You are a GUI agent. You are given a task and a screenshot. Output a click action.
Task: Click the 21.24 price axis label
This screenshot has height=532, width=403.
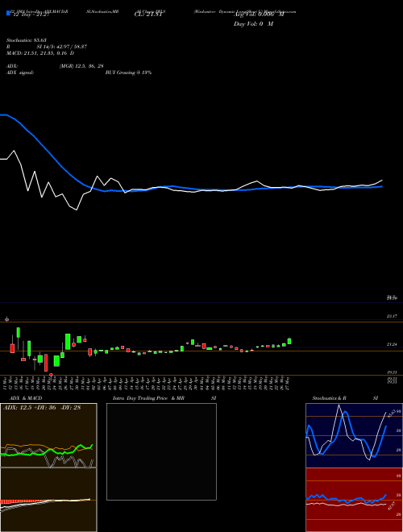[392, 344]
